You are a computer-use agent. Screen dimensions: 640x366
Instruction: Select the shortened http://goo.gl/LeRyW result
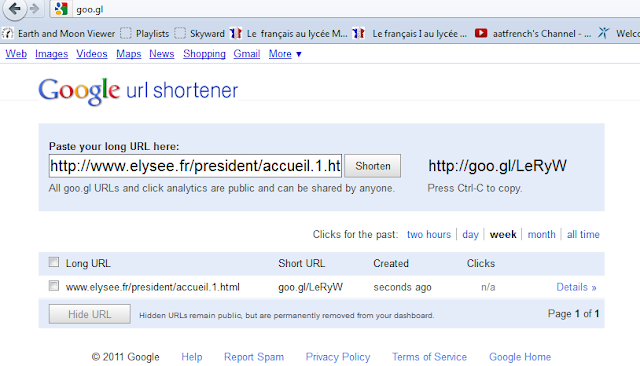[497, 166]
